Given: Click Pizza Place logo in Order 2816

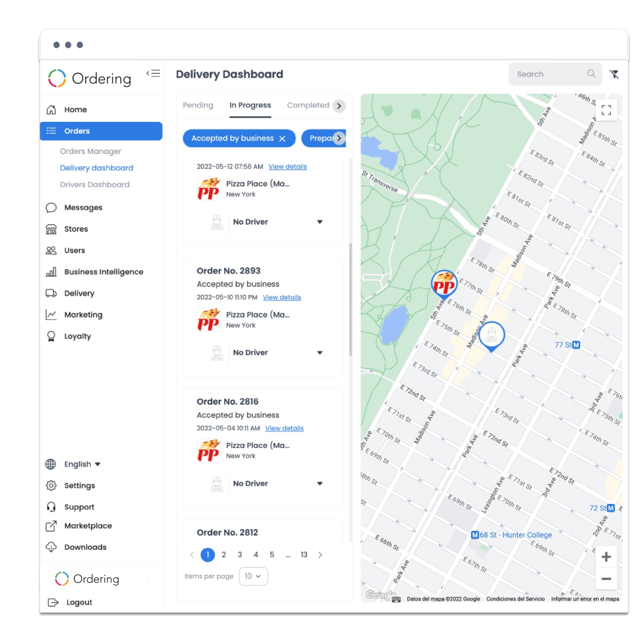Looking at the screenshot, I should (208, 450).
